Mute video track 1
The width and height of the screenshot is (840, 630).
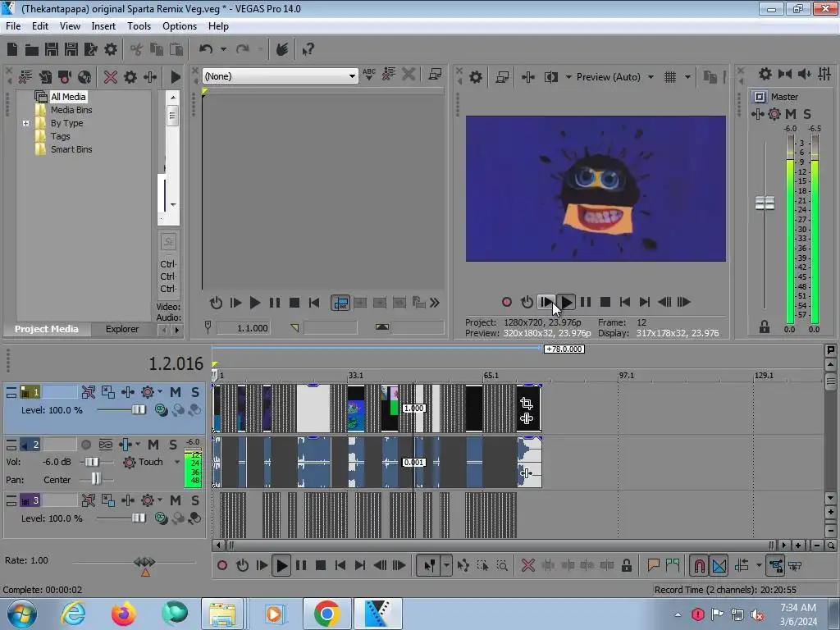click(x=176, y=392)
